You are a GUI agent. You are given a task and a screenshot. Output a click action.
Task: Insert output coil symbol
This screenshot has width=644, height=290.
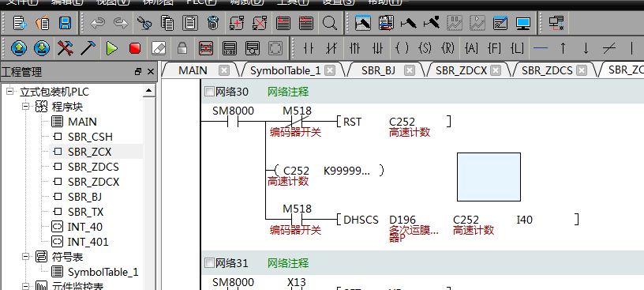(402, 48)
